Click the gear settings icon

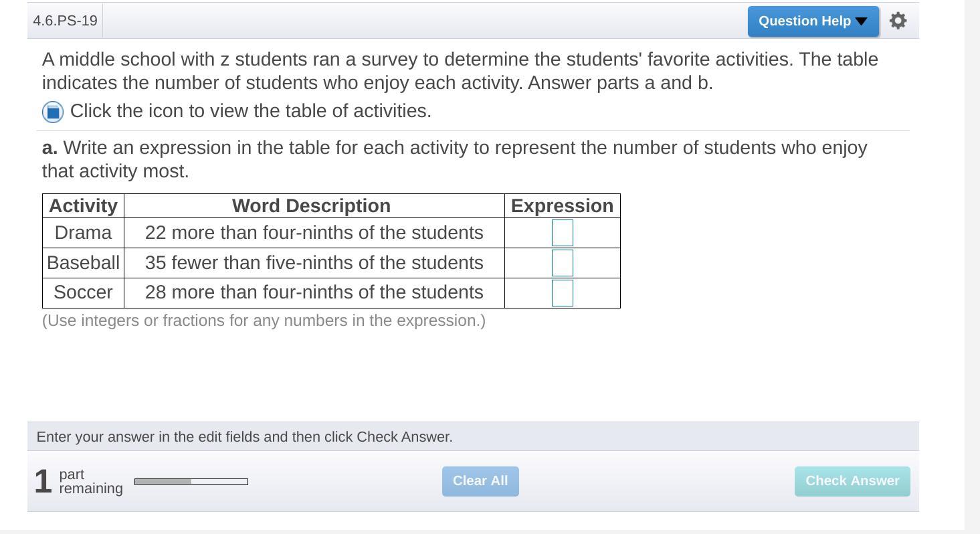[898, 21]
